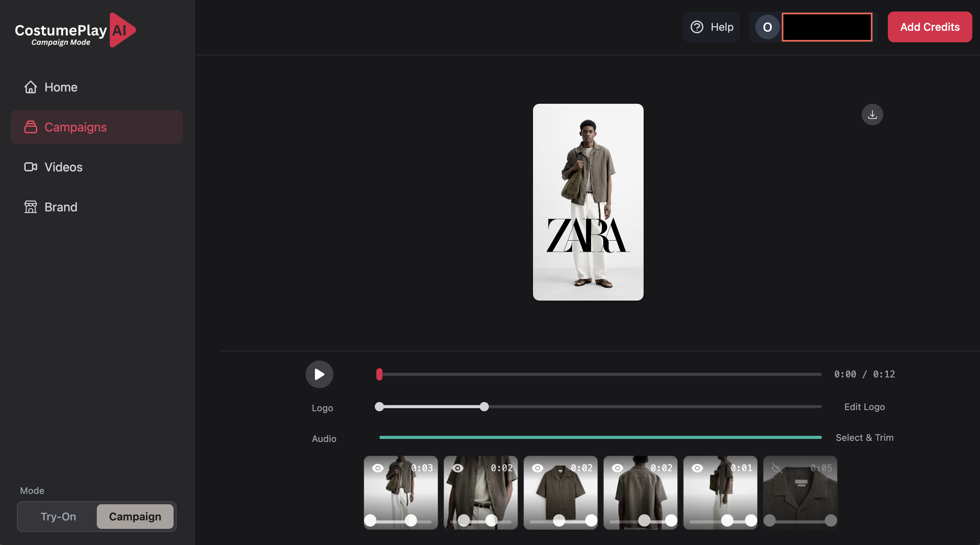Image resolution: width=980 pixels, height=545 pixels.
Task: Open Edit Logo options
Action: click(x=864, y=407)
